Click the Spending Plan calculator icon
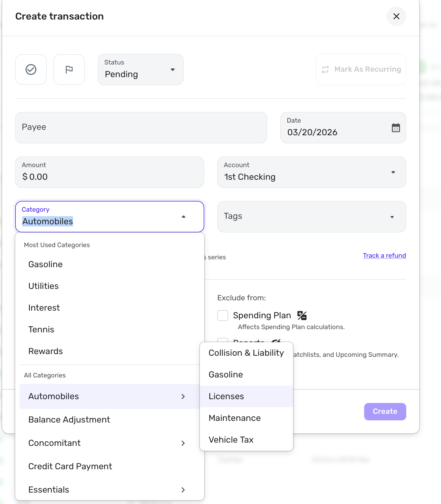Screen dimensions: 441x504 (302, 315)
